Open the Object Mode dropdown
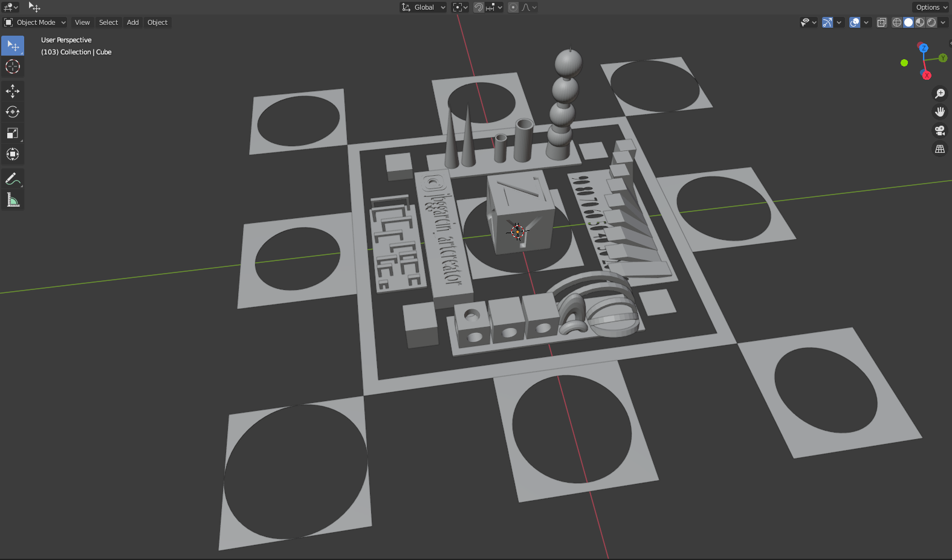The image size is (952, 560). click(35, 22)
